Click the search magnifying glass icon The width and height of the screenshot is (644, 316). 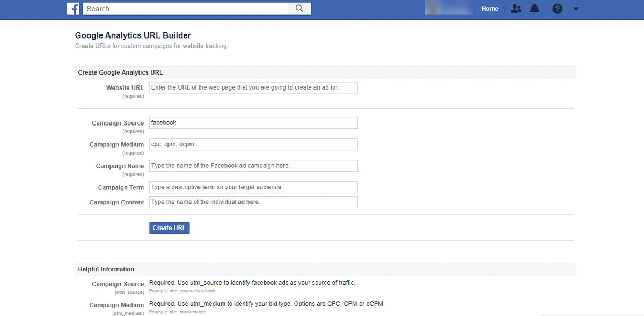coord(299,9)
